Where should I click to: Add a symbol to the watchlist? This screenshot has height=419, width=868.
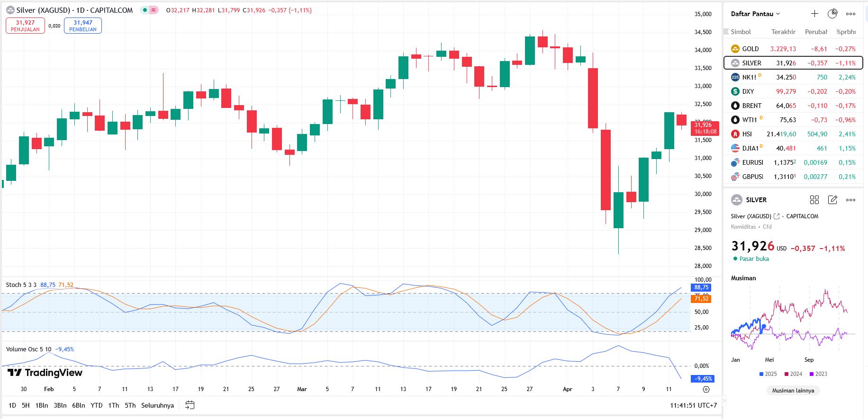[x=814, y=14]
